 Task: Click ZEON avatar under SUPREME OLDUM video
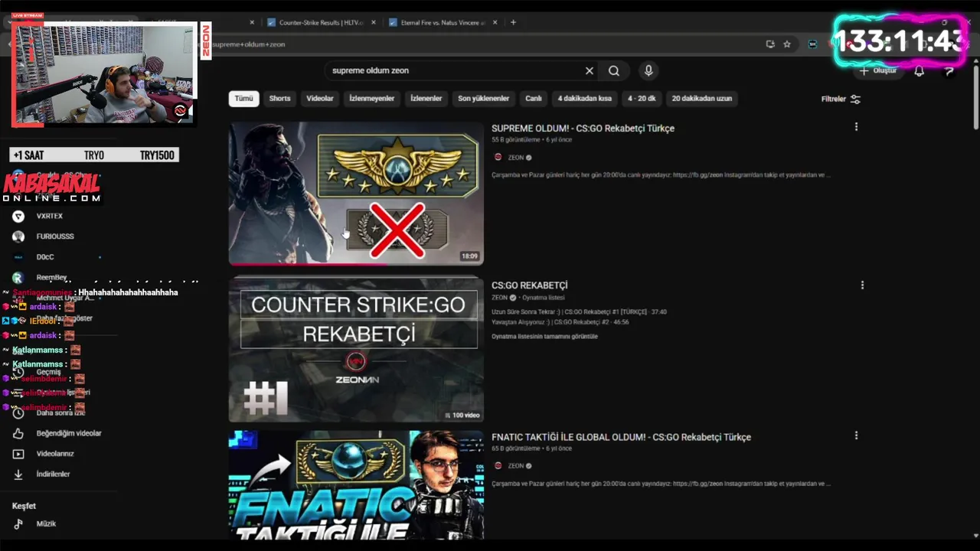pos(498,158)
